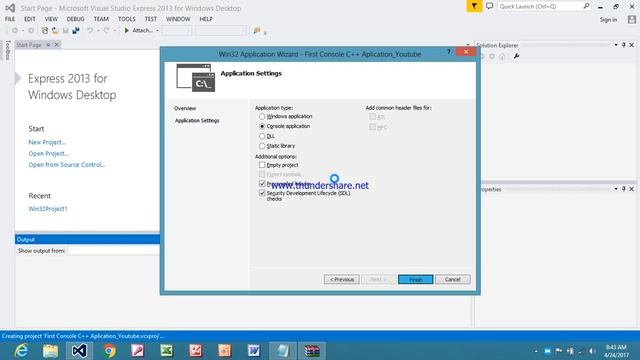Click the Open Project link
This screenshot has width=640, height=360.
pos(48,153)
